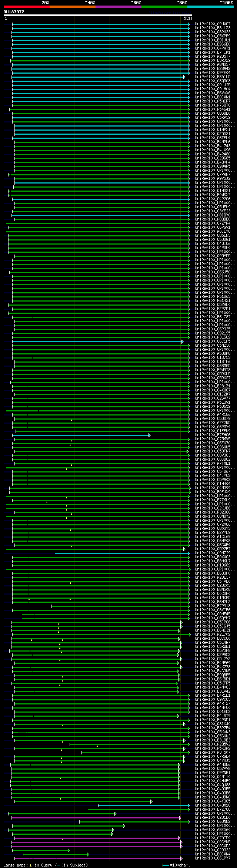Screen dimensions: 237x868
Task: Click the short cyan alignment bar for B7FHQ6
Action: point(81,435)
